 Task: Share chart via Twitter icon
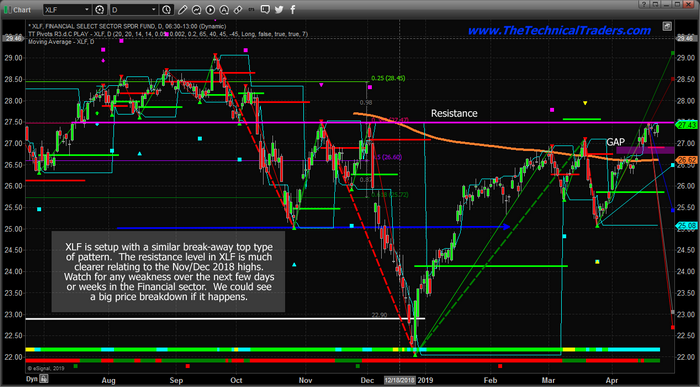279,9
